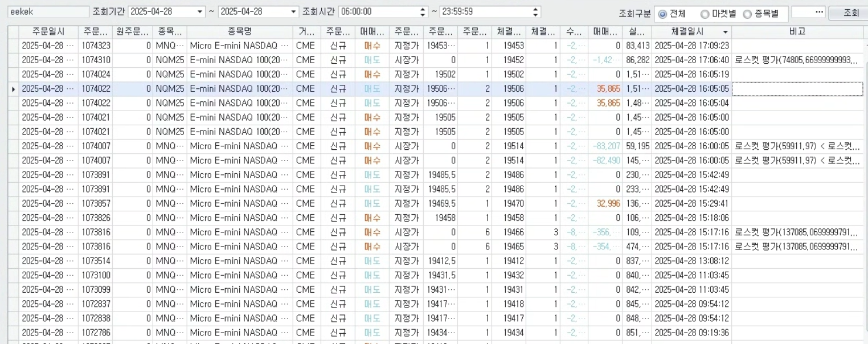
Task: Click the 2025-04-28 13:08:12 execution time
Action: coord(691,261)
